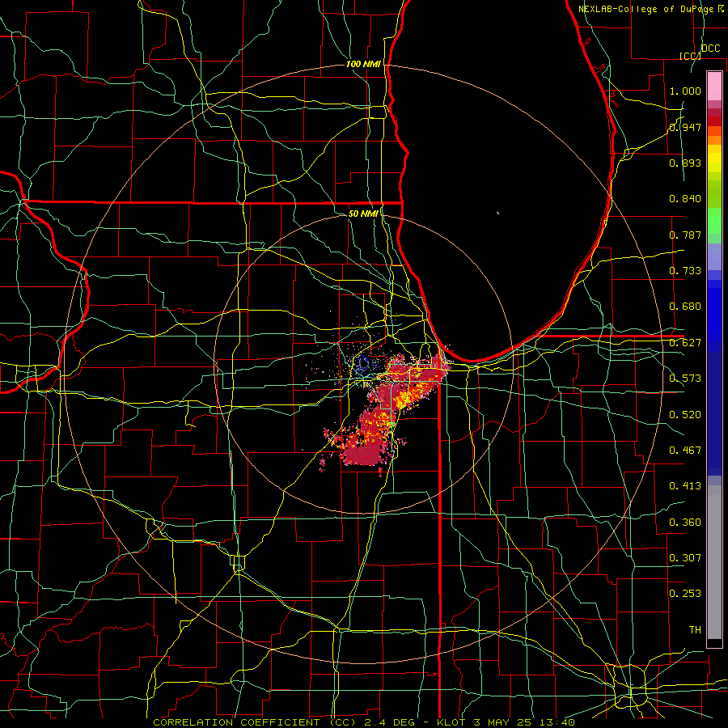Select the 0.413 legend value

click(685, 486)
